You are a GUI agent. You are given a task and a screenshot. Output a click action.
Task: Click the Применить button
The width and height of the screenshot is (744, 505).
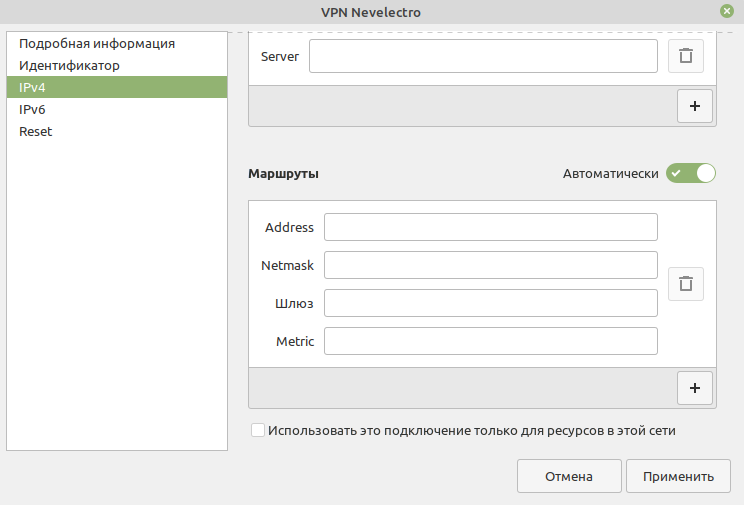[x=678, y=476]
